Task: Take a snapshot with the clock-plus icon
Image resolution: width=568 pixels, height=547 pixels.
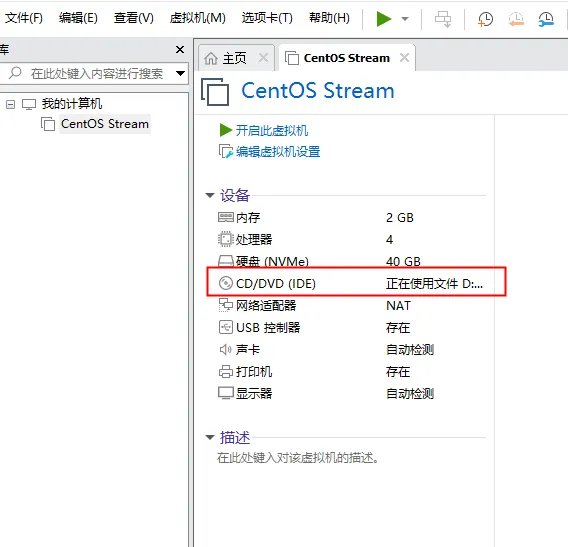Action: pyautogui.click(x=485, y=19)
